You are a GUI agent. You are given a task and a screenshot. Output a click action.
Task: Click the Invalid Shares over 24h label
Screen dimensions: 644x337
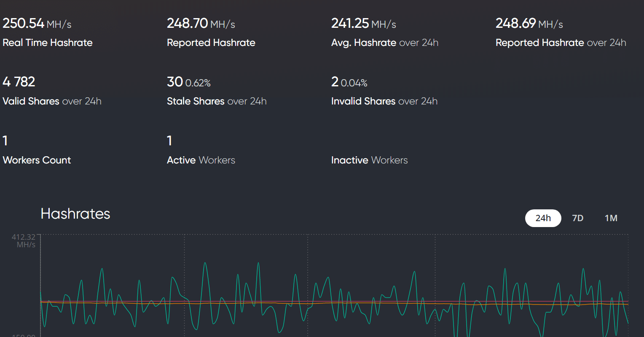(384, 101)
